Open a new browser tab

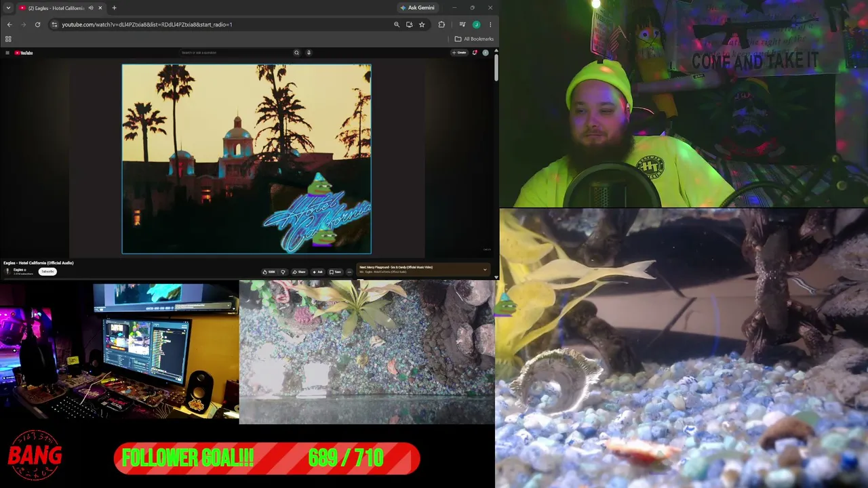pyautogui.click(x=114, y=8)
